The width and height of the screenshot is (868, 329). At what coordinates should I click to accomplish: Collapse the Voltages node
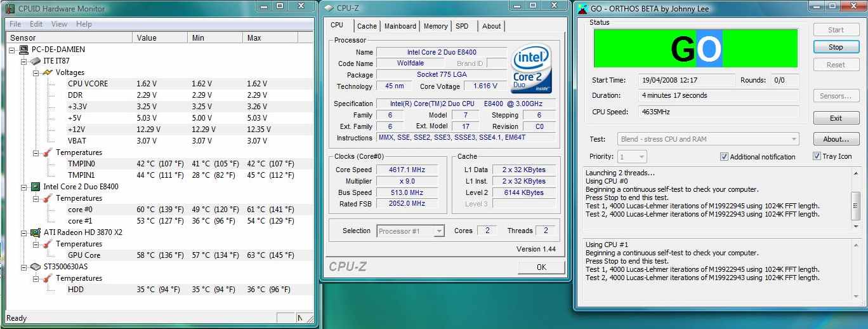(36, 72)
